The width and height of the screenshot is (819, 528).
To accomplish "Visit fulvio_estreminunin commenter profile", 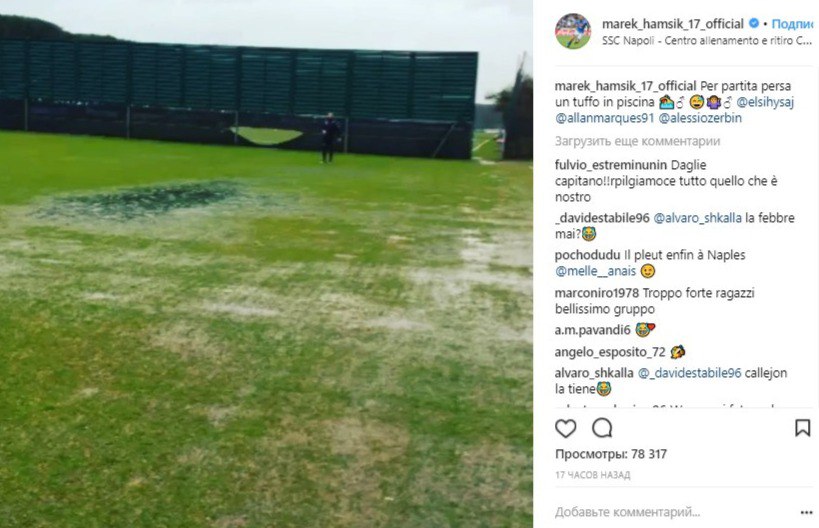I will tap(611, 166).
